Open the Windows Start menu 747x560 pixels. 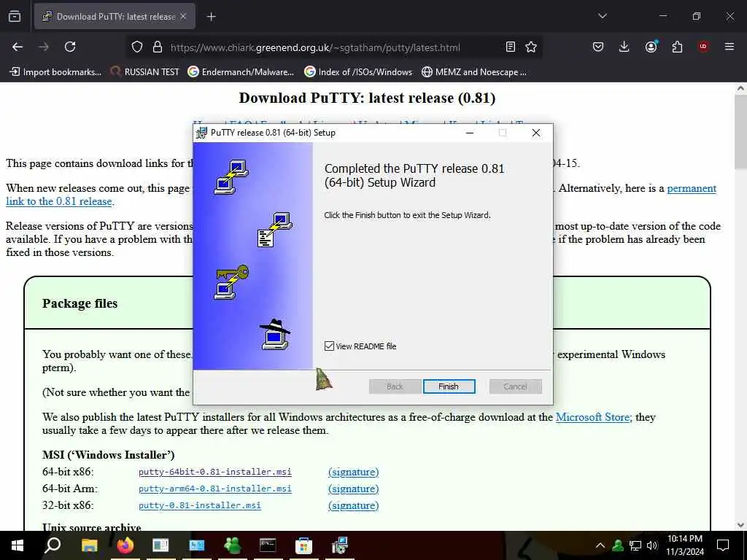(18, 545)
